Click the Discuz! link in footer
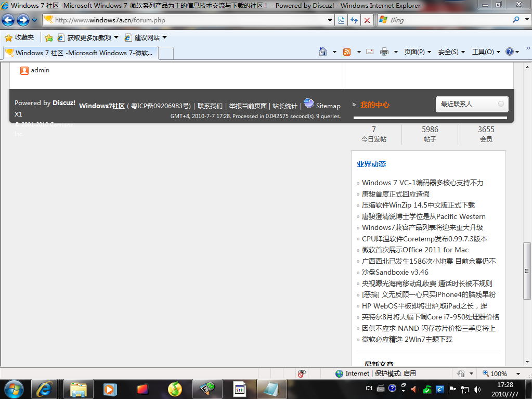 point(64,103)
